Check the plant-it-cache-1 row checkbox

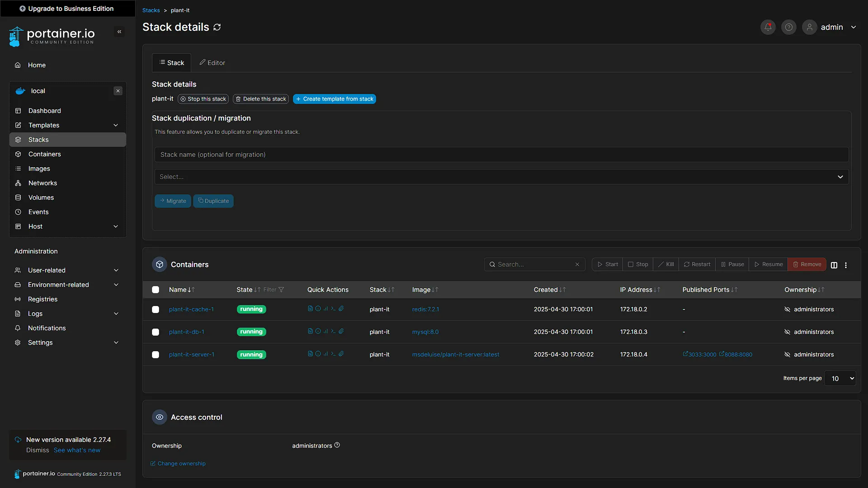click(156, 310)
